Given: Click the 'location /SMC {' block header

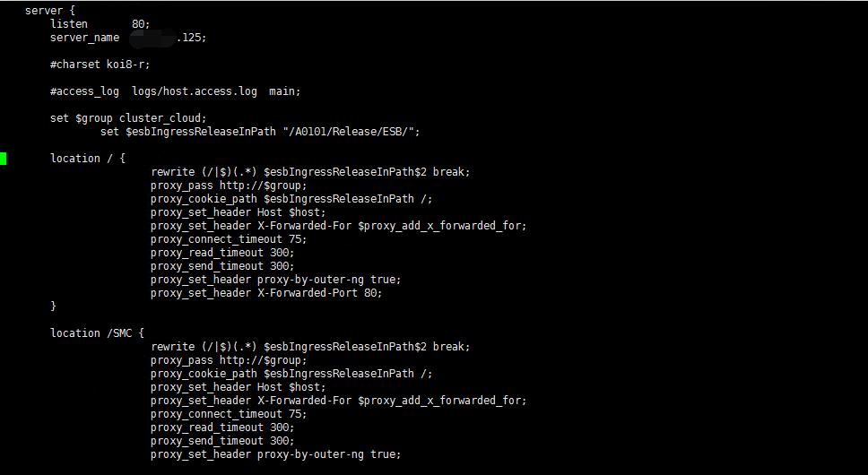Looking at the screenshot, I should [98, 332].
